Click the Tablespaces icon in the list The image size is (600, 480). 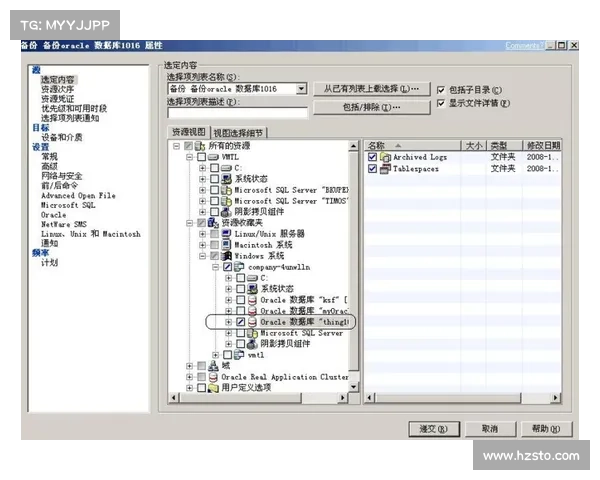click(x=385, y=168)
